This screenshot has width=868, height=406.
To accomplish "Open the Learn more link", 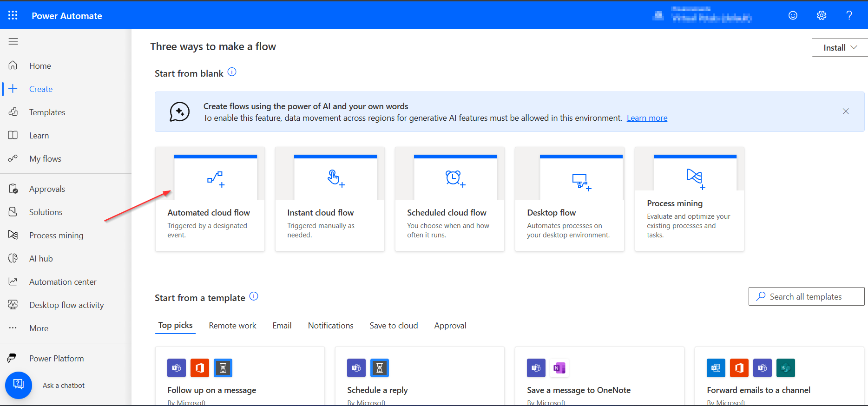I will coord(647,118).
